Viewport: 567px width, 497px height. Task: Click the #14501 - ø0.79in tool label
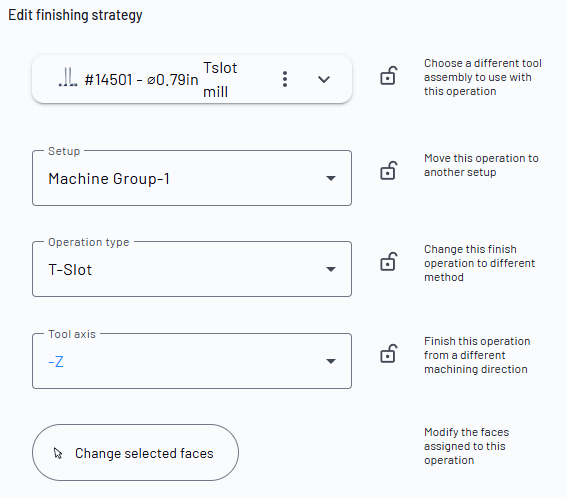pyautogui.click(x=141, y=80)
